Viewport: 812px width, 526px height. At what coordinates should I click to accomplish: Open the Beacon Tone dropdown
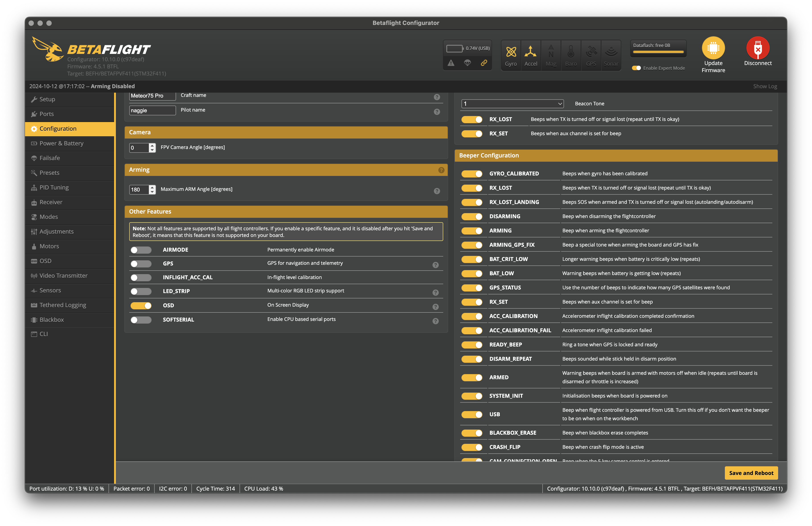coord(512,104)
